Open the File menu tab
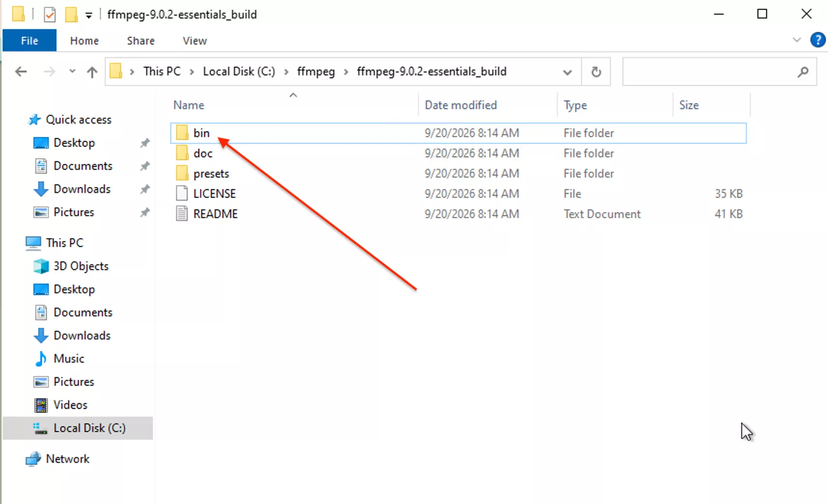828x504 pixels. click(29, 41)
